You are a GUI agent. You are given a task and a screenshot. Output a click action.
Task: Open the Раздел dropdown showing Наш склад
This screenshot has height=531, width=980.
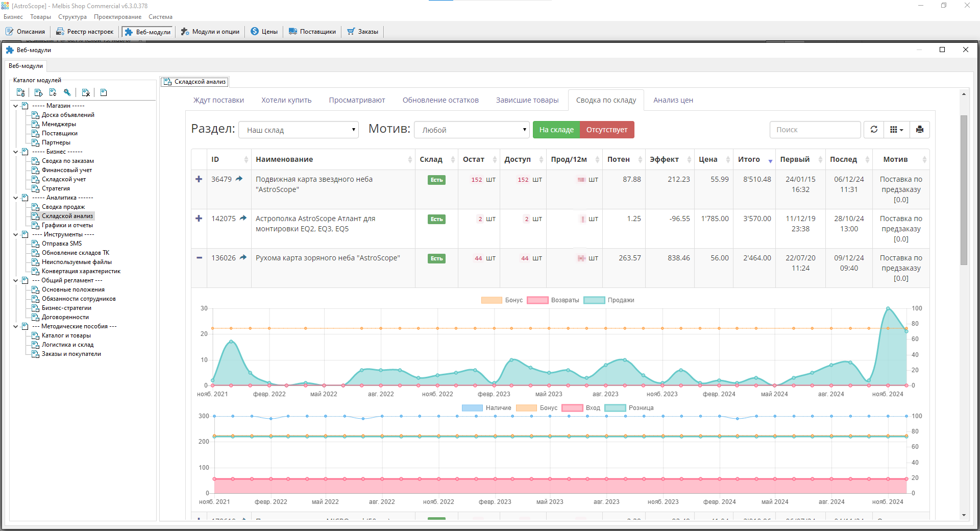299,130
